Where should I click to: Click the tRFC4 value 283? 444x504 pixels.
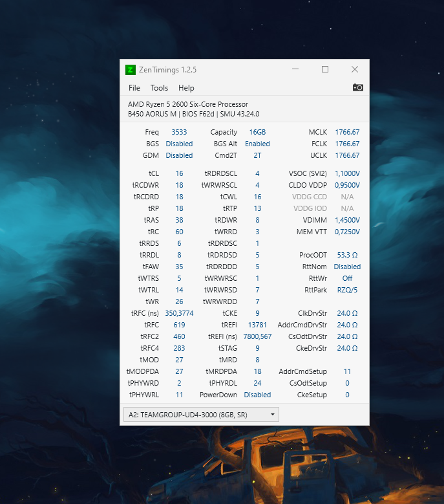[x=179, y=348]
